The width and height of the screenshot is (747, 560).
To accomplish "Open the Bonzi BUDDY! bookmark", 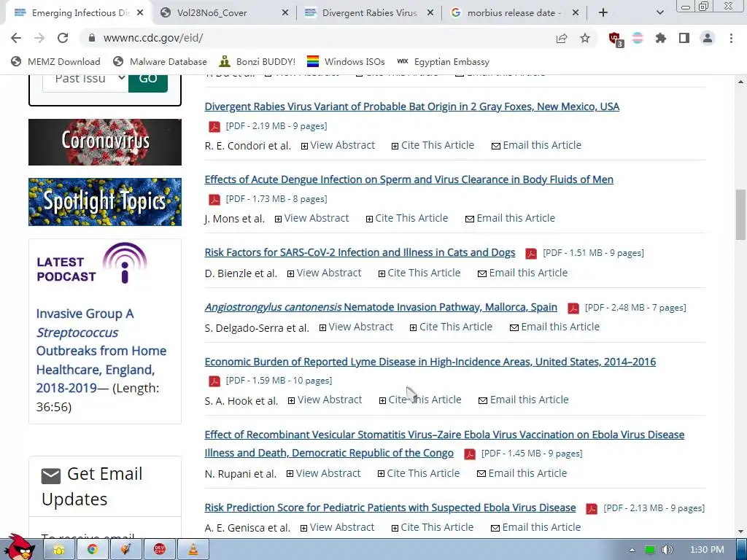I will tap(257, 61).
